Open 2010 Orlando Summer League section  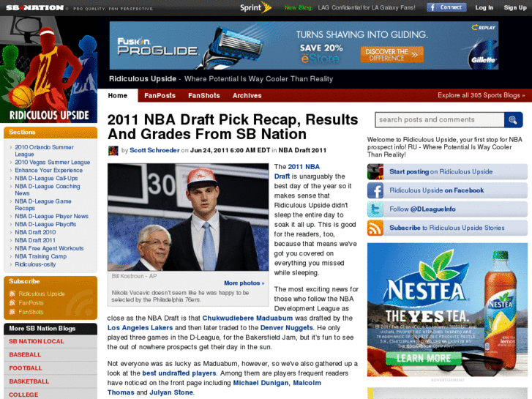click(44, 150)
